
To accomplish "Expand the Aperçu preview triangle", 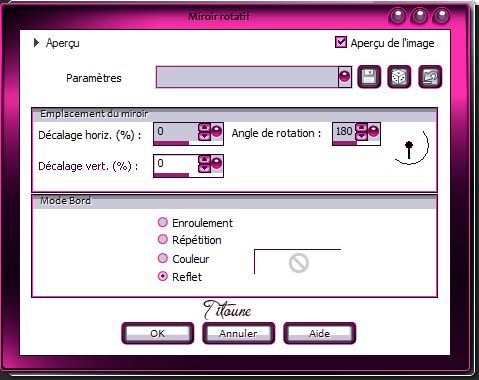I will [x=36, y=43].
